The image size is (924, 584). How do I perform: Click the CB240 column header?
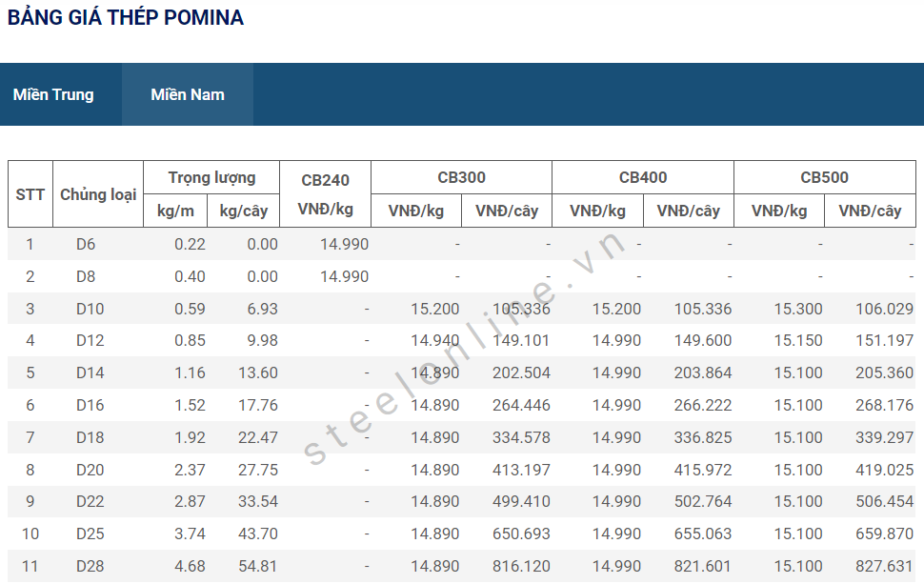(325, 194)
